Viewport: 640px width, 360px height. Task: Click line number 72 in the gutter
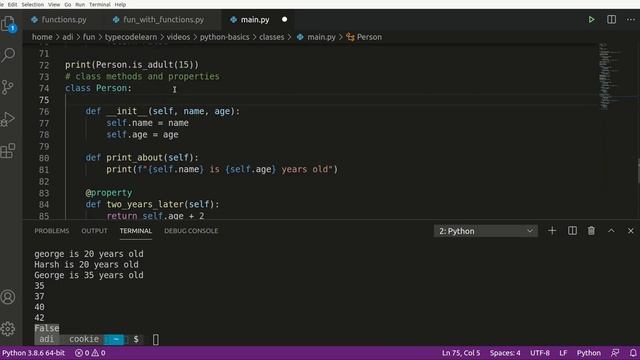(x=44, y=65)
